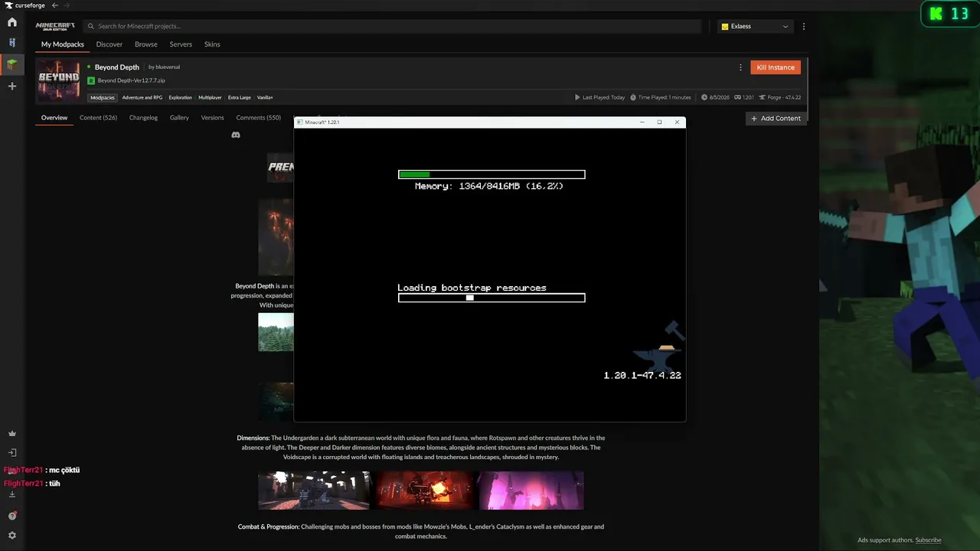Click the Exlaess yellow avatar icon
980x551 pixels.
(x=725, y=26)
